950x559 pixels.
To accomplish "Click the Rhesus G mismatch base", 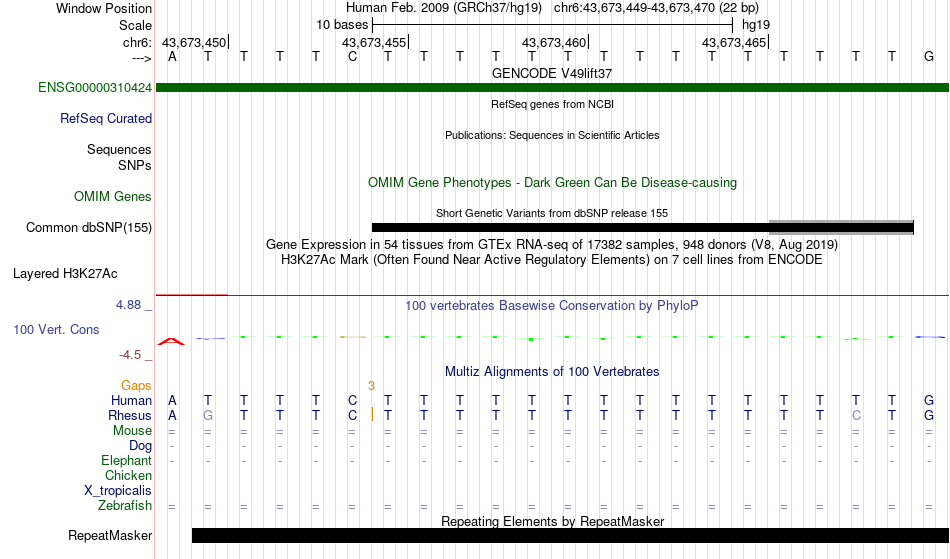I will pos(208,416).
